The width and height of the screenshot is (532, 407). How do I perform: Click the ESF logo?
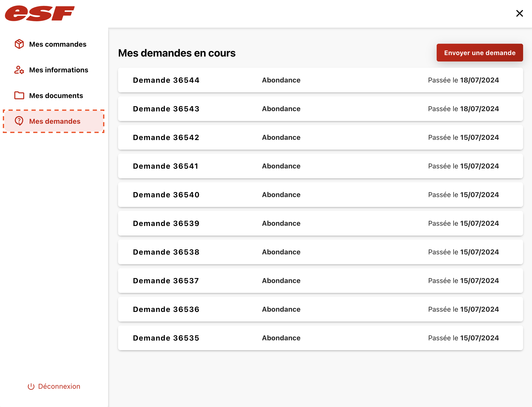click(x=40, y=13)
